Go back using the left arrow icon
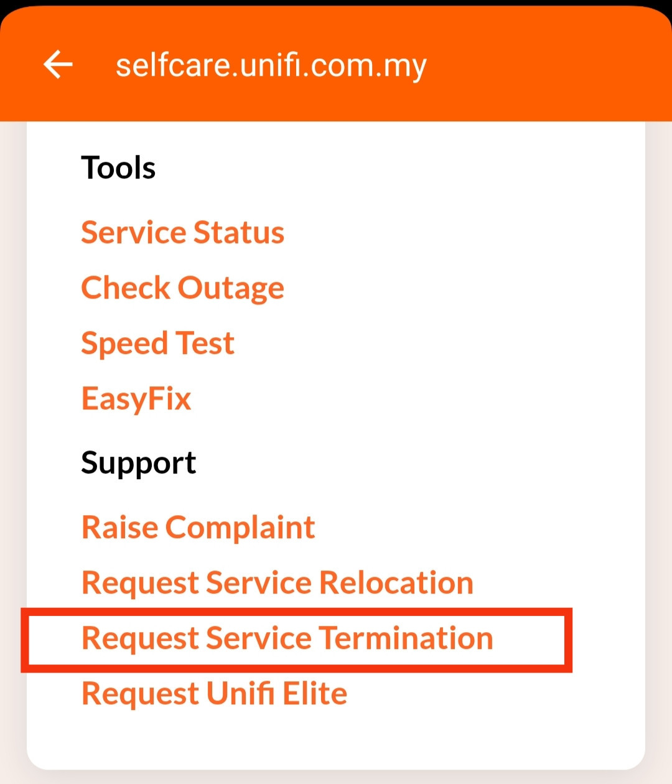672x784 pixels. 58,65
